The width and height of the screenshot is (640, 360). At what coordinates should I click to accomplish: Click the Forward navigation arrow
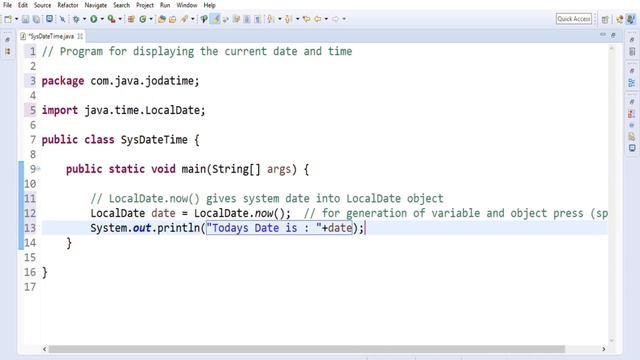click(335, 19)
